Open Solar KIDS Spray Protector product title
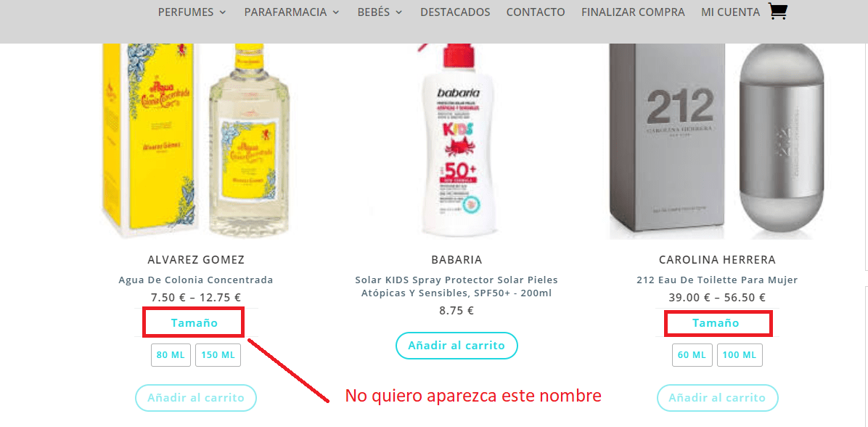 (456, 286)
